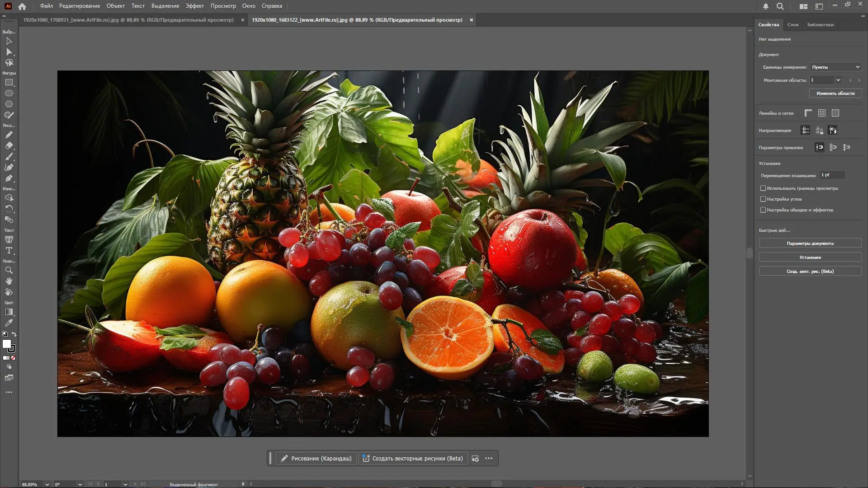Click the 'Параметры документа' button
868x488 pixels.
coord(810,243)
